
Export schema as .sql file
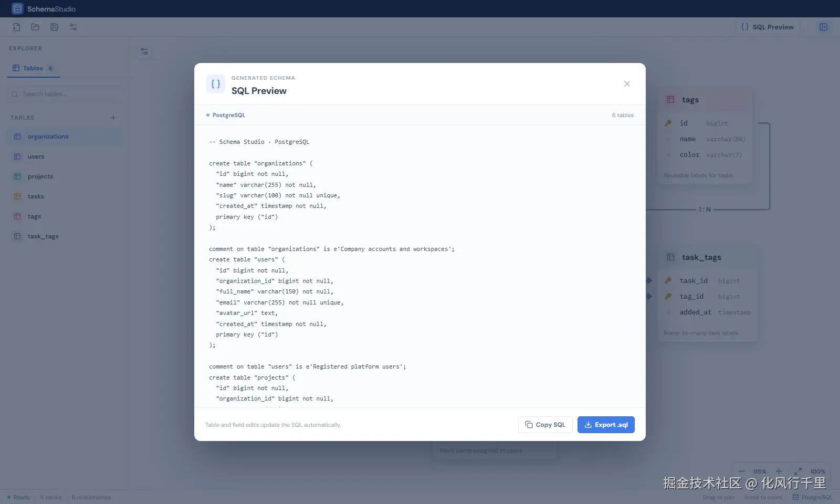(606, 425)
